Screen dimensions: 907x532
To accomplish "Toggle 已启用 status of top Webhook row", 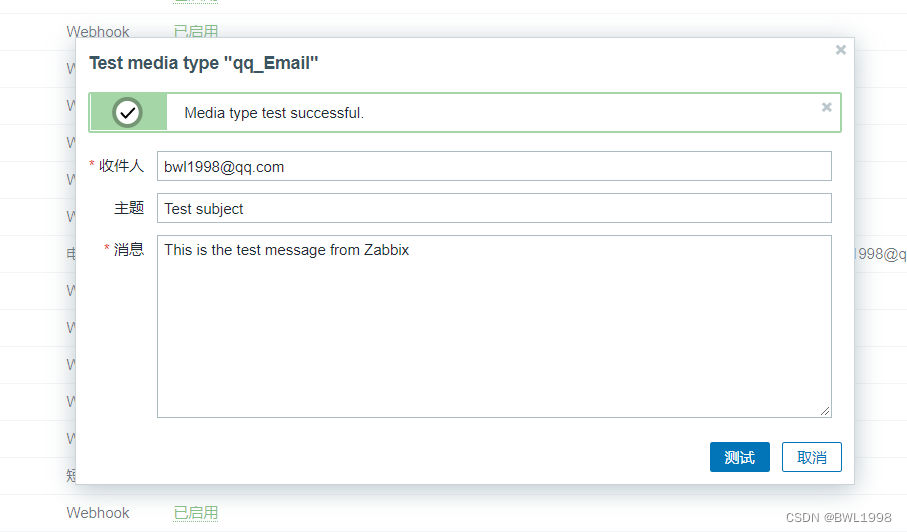I will 196,31.
